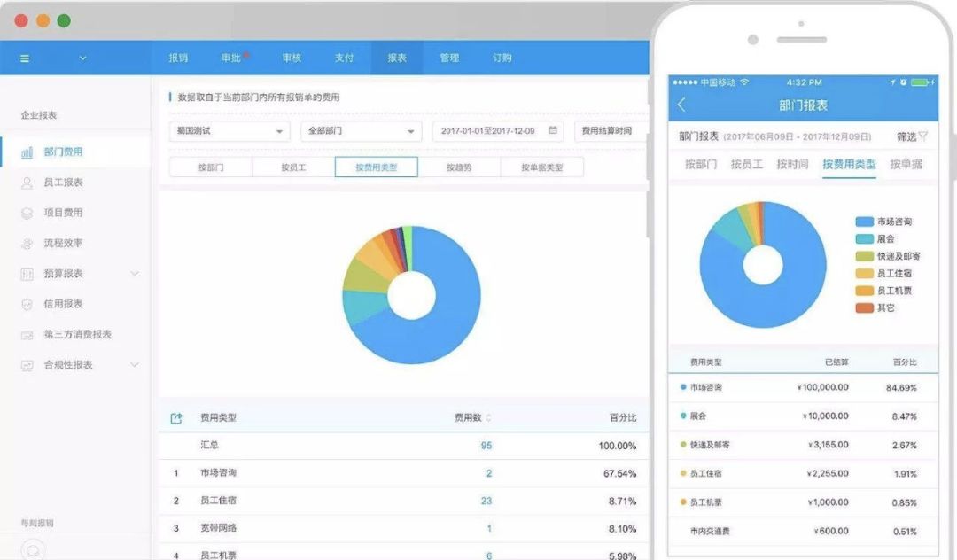
Task: Click the 员工机票 orange legend swatch on phone
Action: click(x=864, y=291)
